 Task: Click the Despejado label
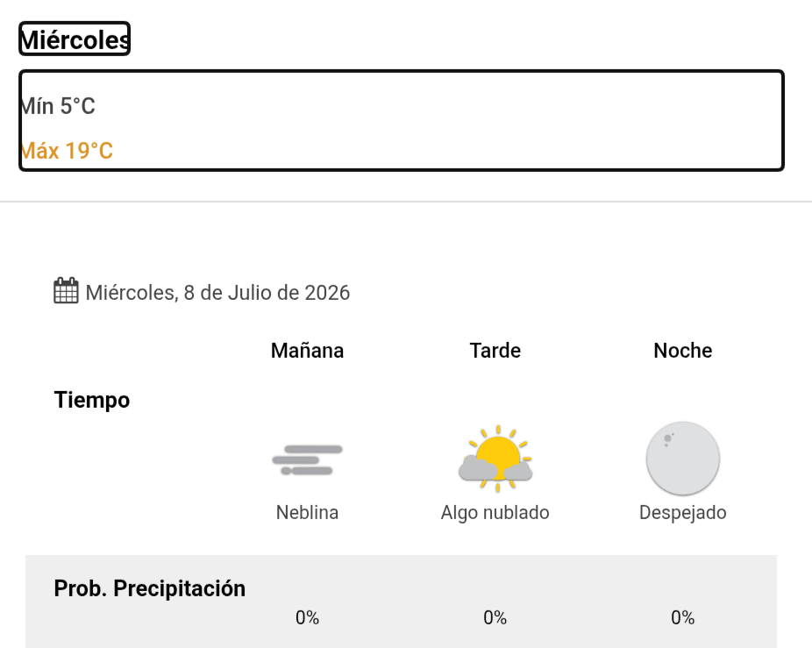[x=682, y=513]
